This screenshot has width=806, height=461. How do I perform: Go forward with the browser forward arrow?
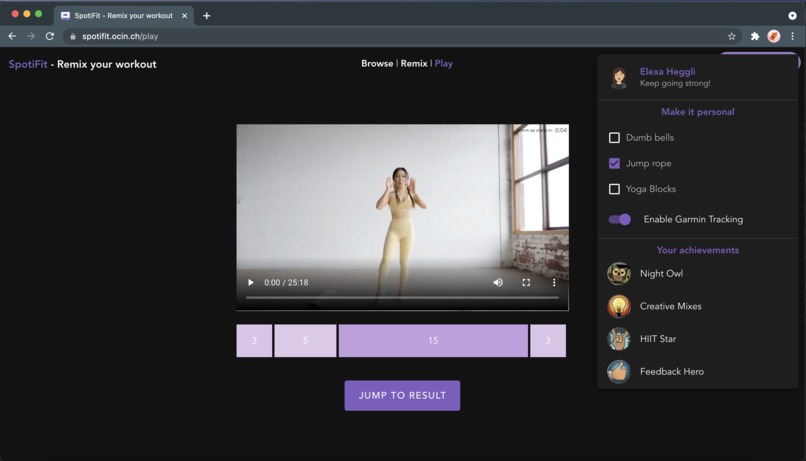pos(31,36)
